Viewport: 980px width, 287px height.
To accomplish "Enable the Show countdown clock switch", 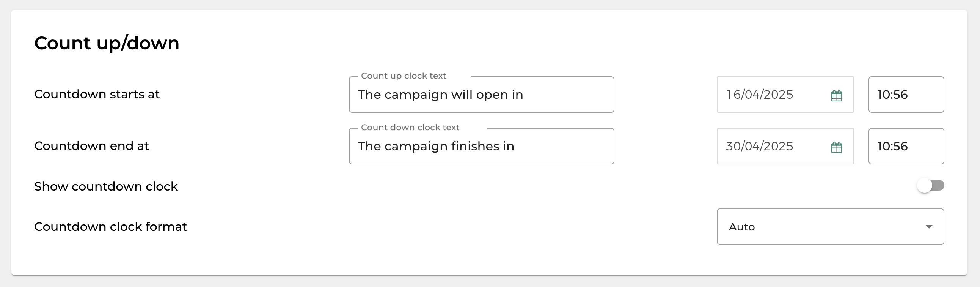I will [930, 186].
